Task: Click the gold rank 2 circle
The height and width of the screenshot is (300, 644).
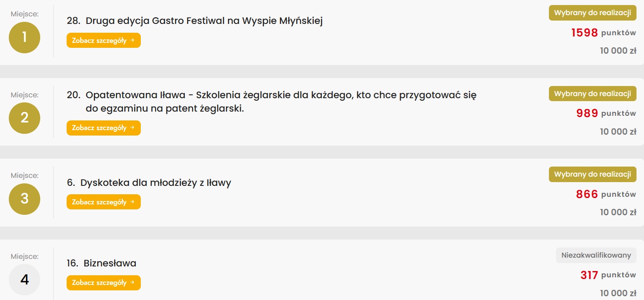Action: pos(24,118)
